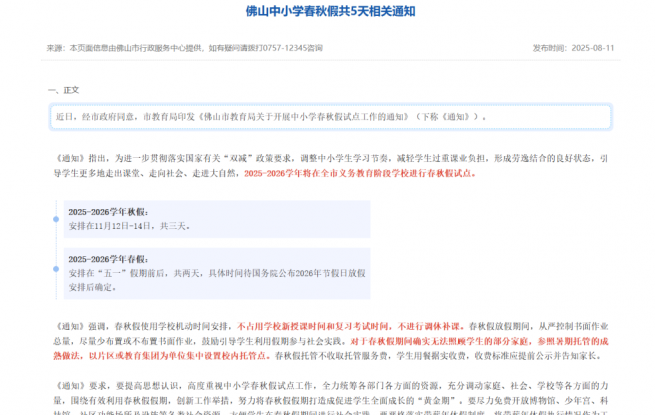Image resolution: width=655 pixels, height=415 pixels.
Task: Click the heading 2025-2026学年秋假
Action: point(108,212)
